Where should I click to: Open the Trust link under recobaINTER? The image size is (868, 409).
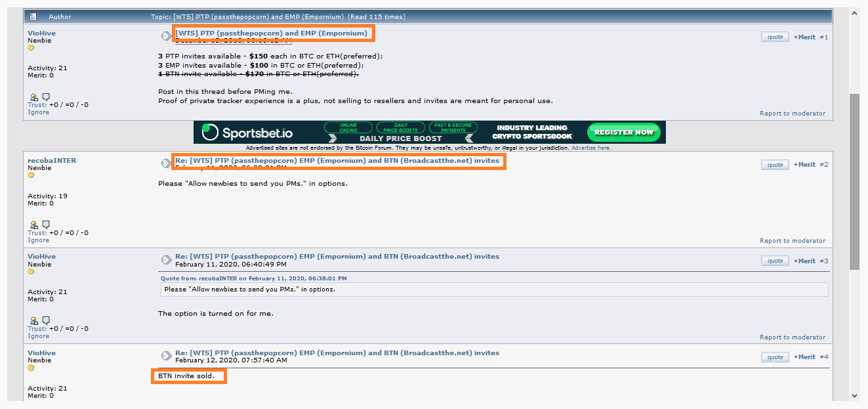37,233
